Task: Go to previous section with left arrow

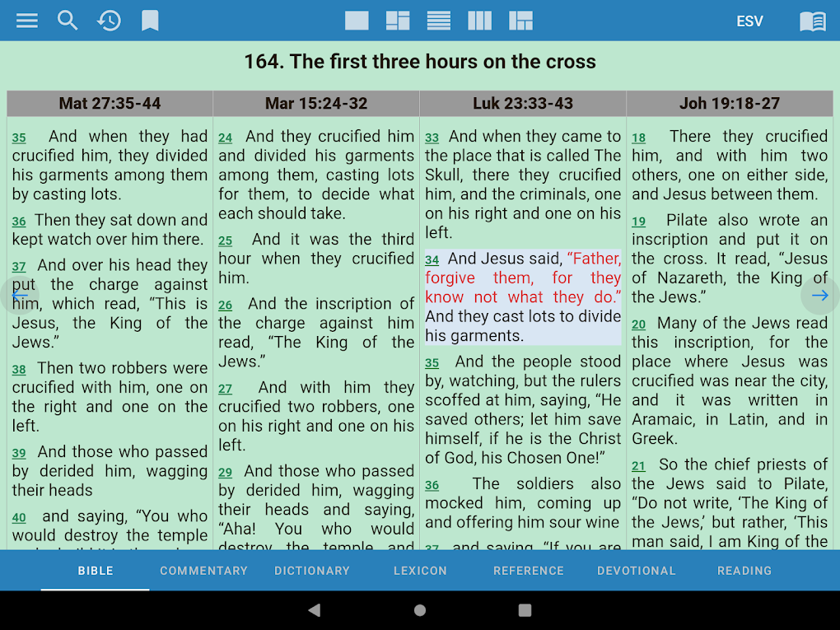Action: coord(21,295)
